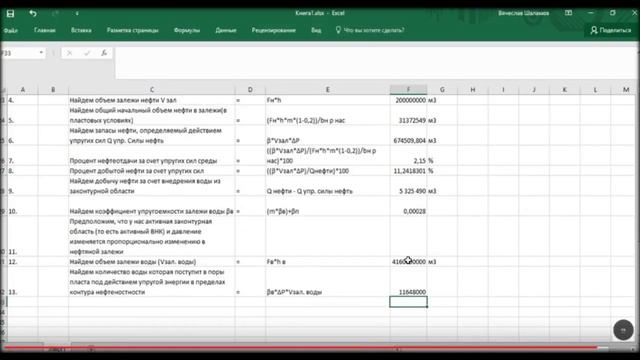
Task: Select column E header
Action: click(327, 89)
